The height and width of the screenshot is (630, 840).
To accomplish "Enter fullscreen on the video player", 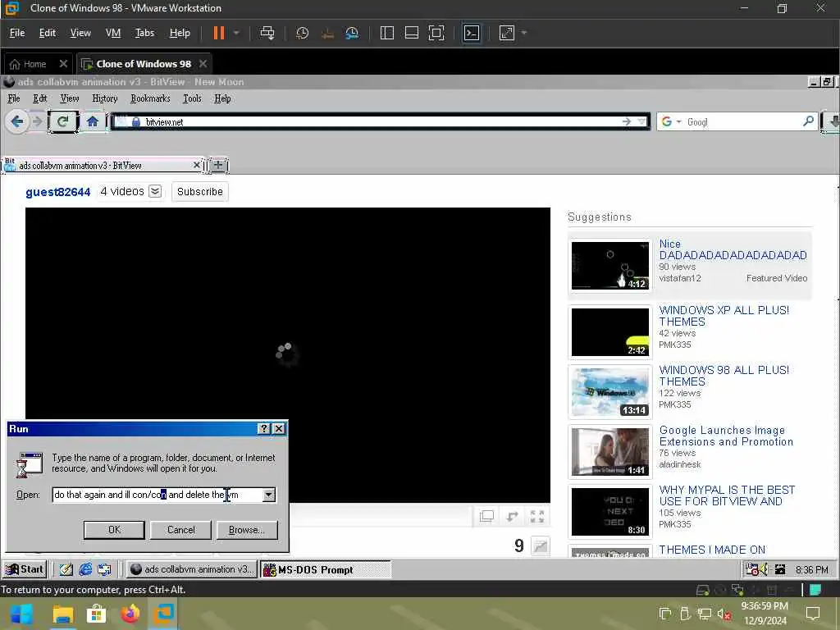I will pos(537,517).
